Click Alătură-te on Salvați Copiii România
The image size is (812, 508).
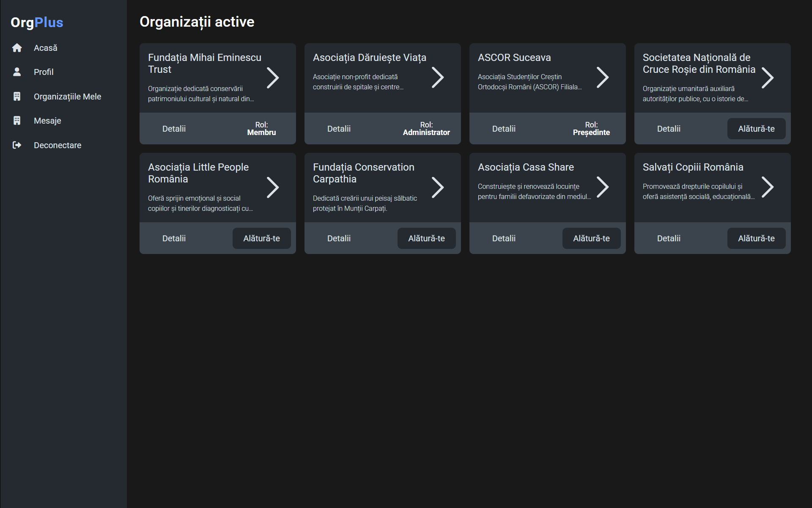756,238
